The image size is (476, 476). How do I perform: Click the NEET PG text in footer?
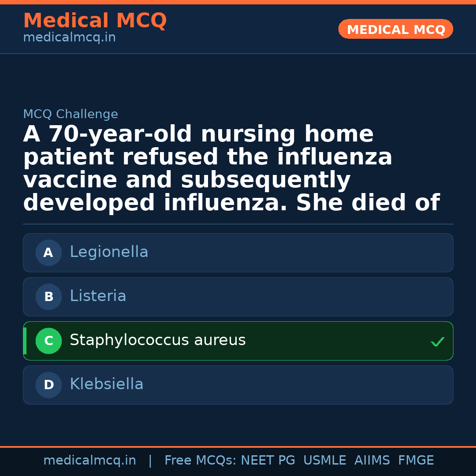(268, 461)
